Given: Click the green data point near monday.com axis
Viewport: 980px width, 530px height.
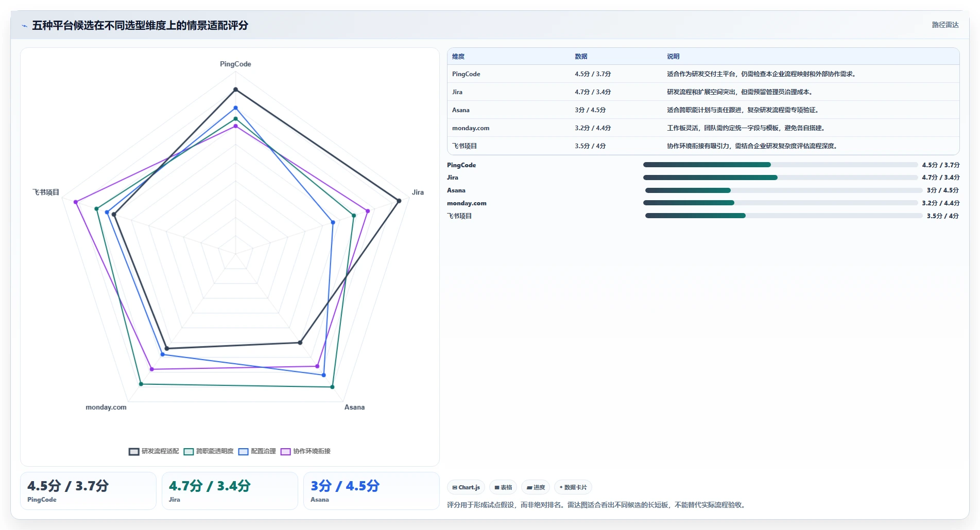Looking at the screenshot, I should [x=141, y=384].
